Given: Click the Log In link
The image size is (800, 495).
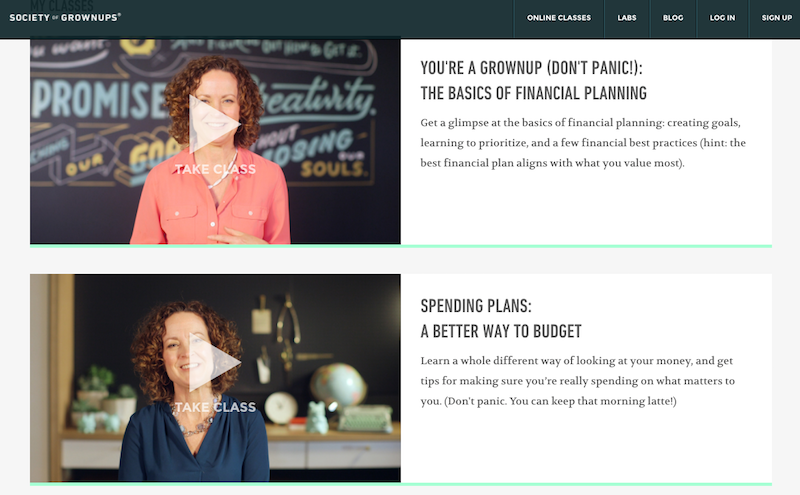Looking at the screenshot, I should tap(722, 18).
